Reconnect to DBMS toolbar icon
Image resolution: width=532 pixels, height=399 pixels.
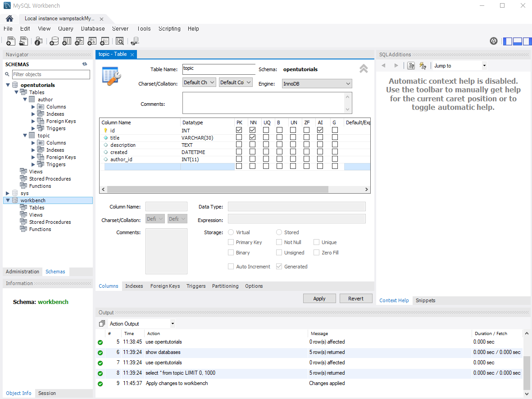(135, 41)
